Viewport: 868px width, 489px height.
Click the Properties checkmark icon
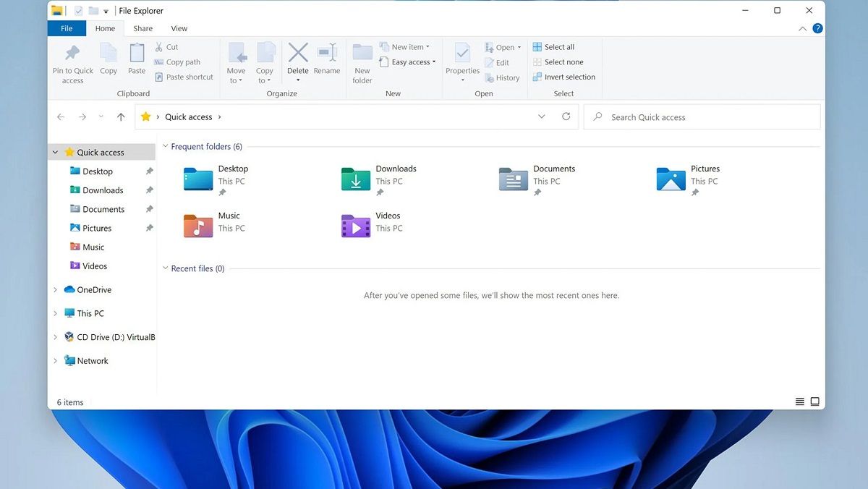point(462,52)
